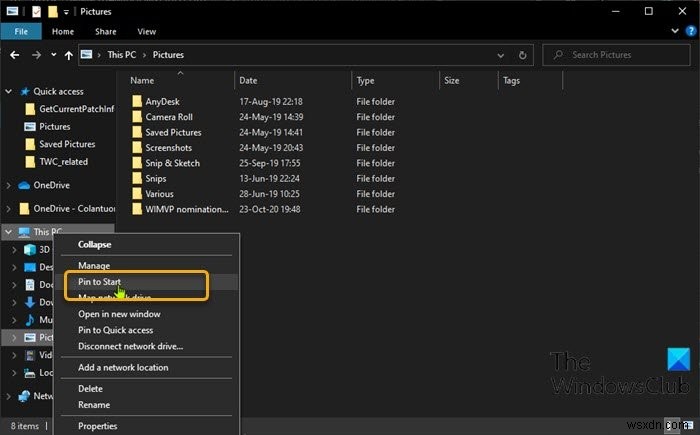Sort by the Type column header

click(x=365, y=81)
